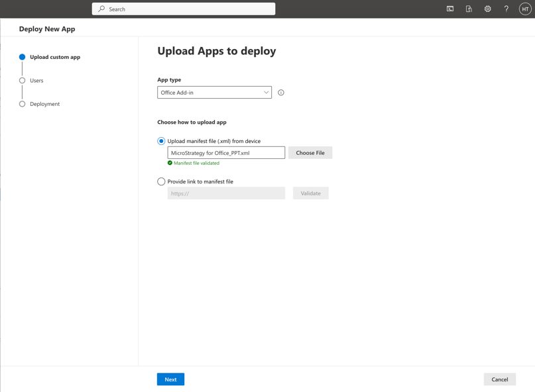Image resolution: width=535 pixels, height=392 pixels.
Task: Open the Help question mark icon
Action: (506, 9)
